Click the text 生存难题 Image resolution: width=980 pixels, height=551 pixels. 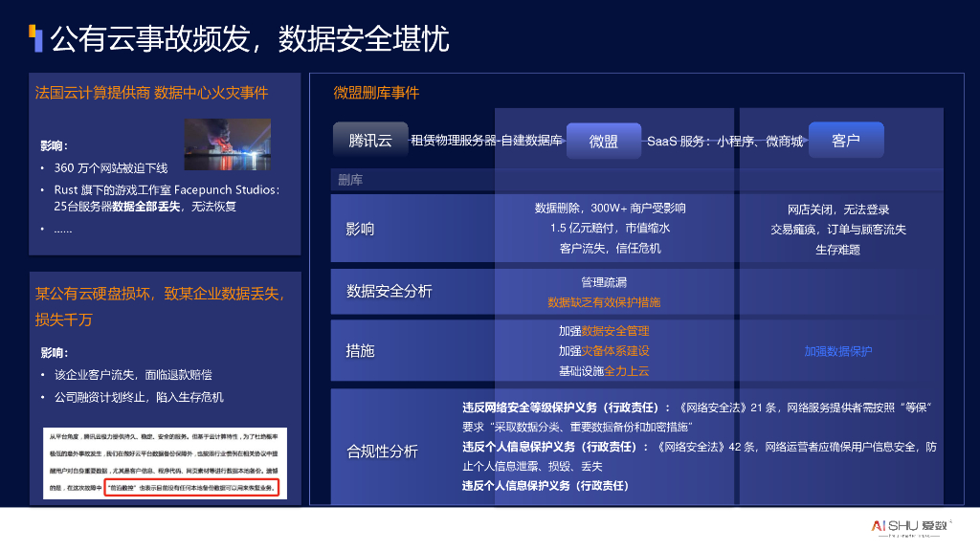click(838, 250)
